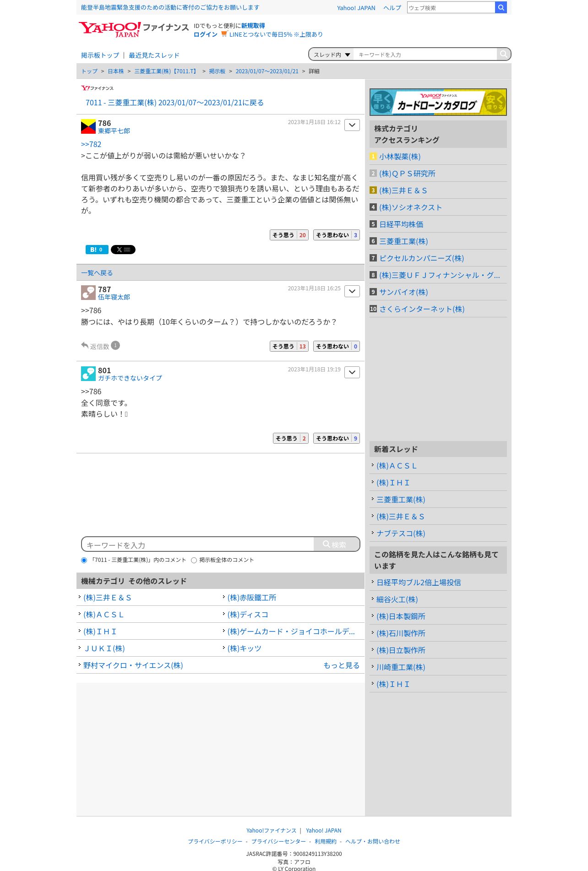Image resolution: width=588 pixels, height=871 pixels.
Task: Share post 786 via Hatena bookmark button
Action: pyautogui.click(x=97, y=250)
